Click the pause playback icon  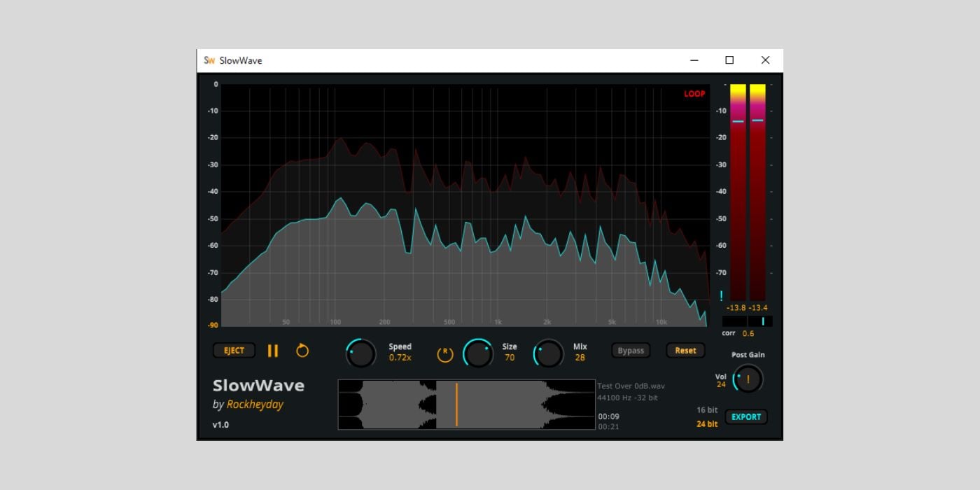[x=274, y=351]
